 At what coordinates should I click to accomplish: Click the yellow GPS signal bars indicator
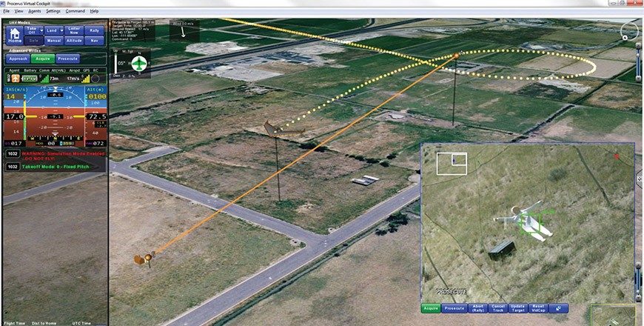[x=85, y=78]
